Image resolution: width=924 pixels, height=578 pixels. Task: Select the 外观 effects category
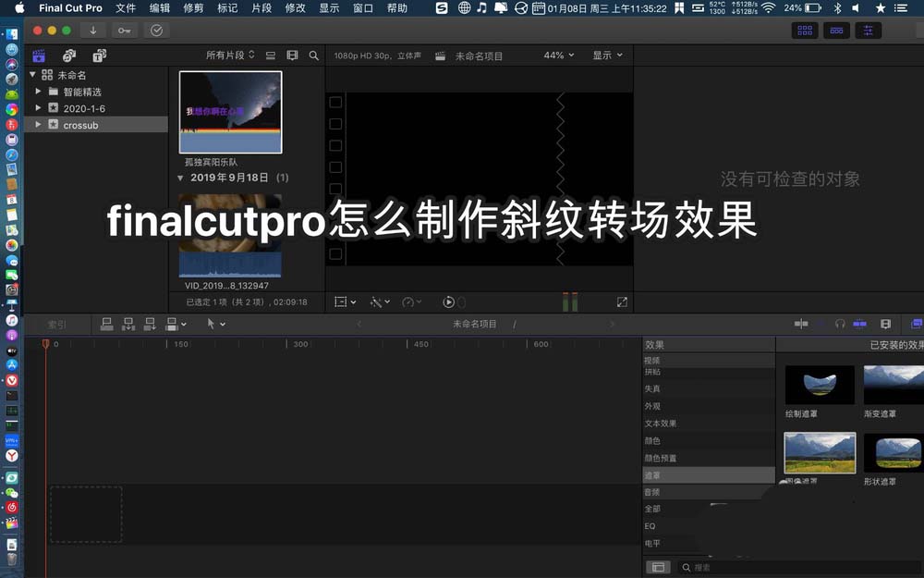pos(652,406)
